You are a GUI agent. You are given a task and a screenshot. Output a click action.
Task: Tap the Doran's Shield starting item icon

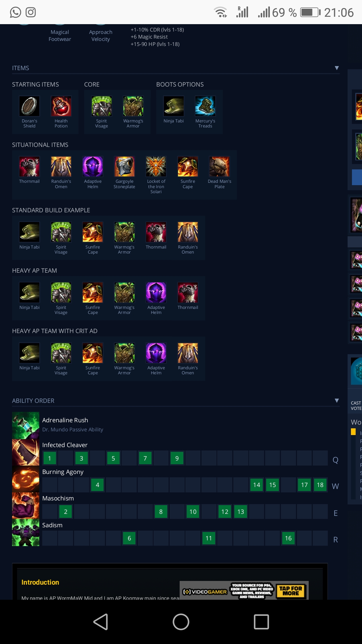tap(29, 106)
